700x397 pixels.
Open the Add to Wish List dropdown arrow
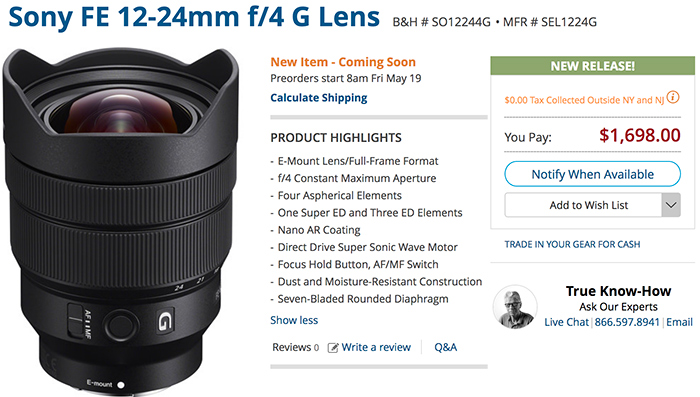671,205
